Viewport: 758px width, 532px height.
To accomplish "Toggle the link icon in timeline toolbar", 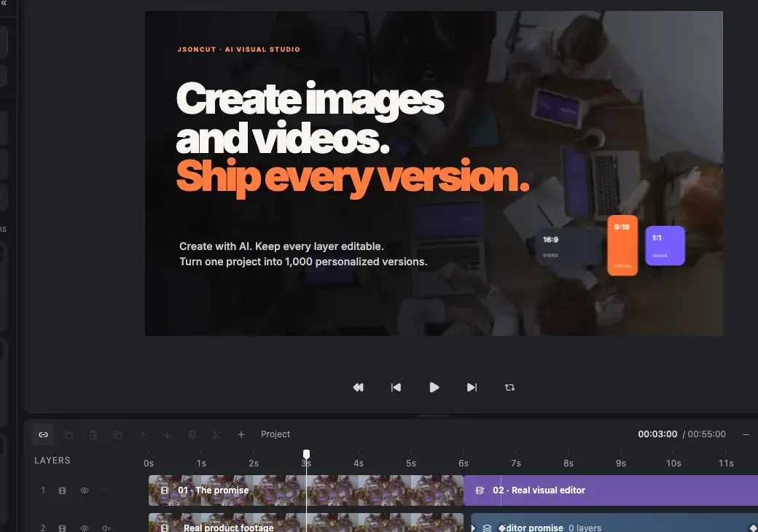I will (x=44, y=434).
